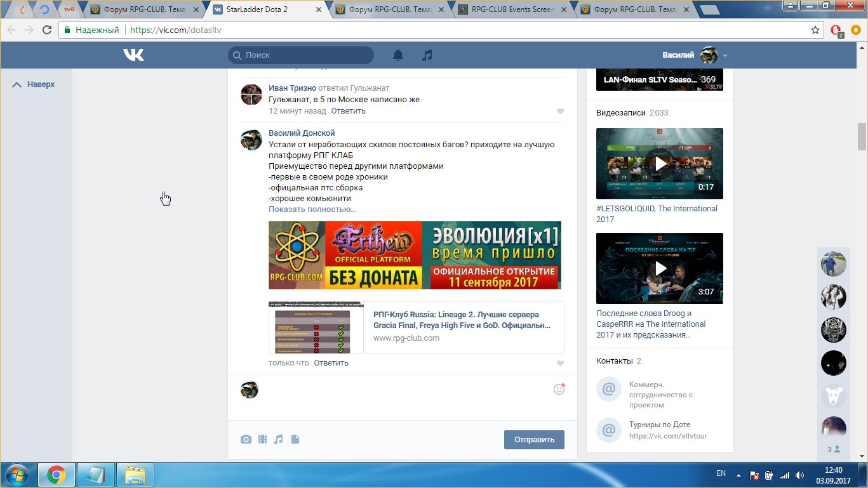Image resolution: width=868 pixels, height=488 pixels.
Task: Open РПГ-Клуб Russia Lineage 2 link
Action: (462, 320)
